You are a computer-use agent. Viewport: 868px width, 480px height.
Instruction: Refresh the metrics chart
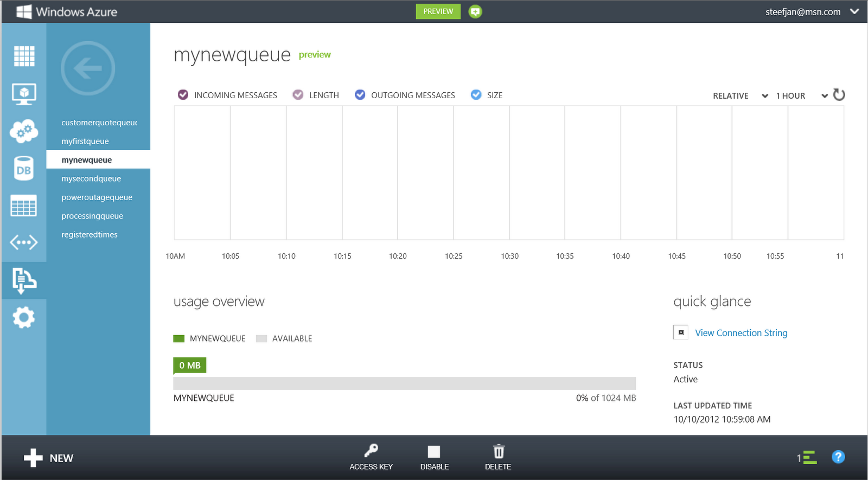pos(839,95)
